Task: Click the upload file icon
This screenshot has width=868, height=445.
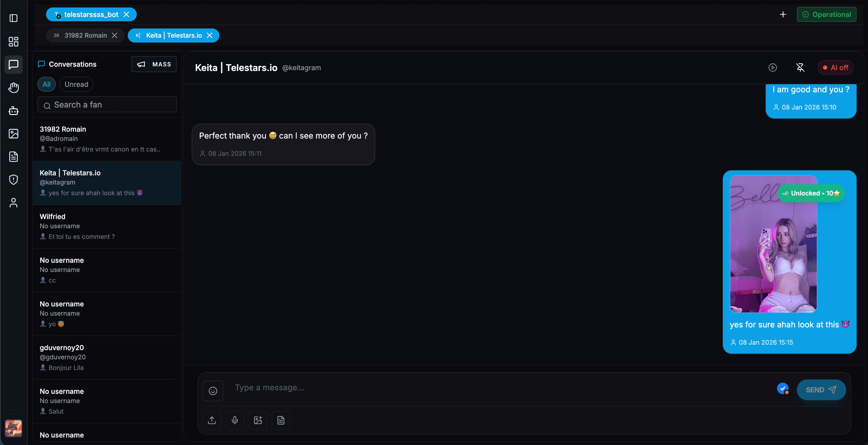Action: [212, 420]
